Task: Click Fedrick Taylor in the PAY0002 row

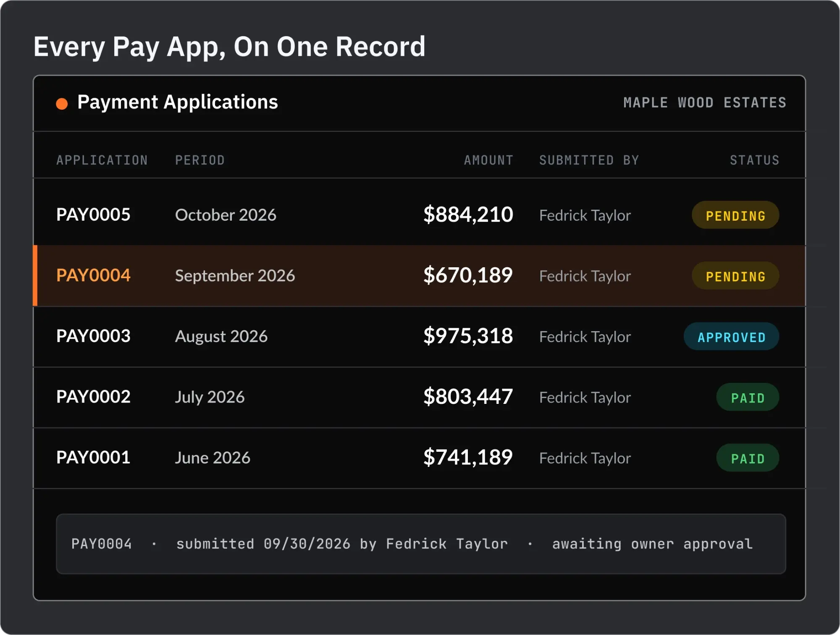Action: (x=585, y=397)
